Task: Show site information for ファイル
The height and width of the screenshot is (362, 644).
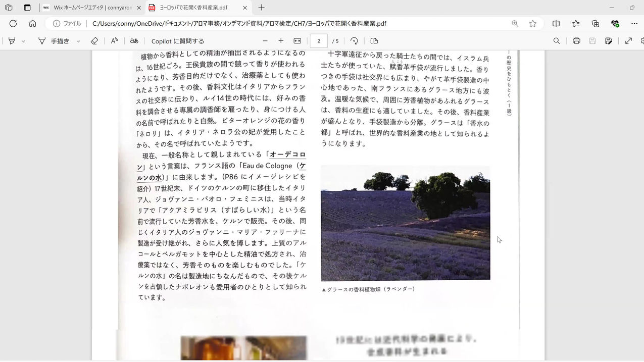Action: 67,23
